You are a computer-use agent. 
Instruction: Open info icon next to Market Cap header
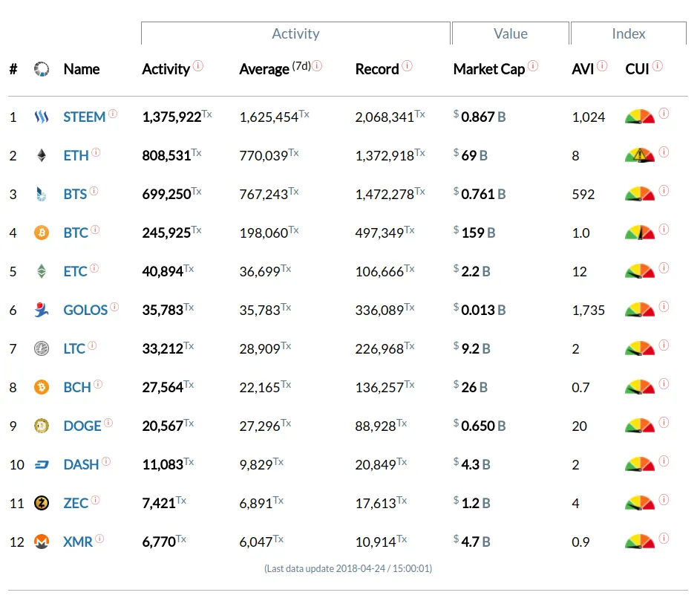coord(533,66)
